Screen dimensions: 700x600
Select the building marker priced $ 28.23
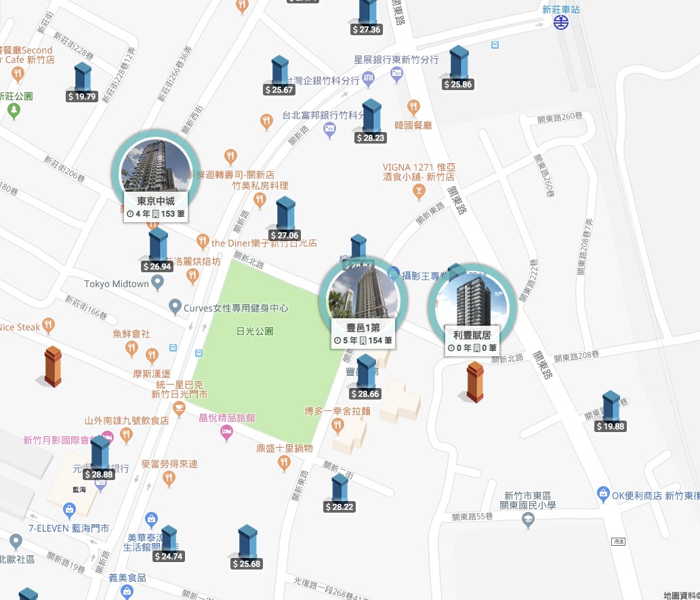click(371, 122)
